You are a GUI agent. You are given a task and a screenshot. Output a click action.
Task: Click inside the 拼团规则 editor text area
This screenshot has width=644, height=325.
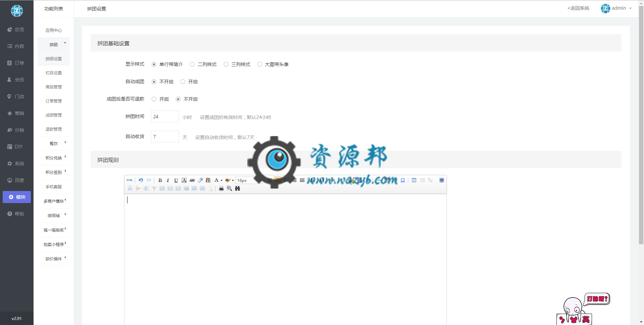(x=285, y=259)
